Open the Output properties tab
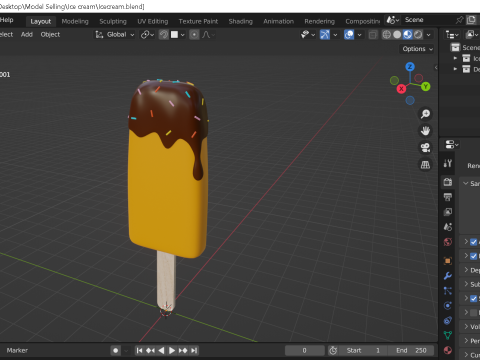The image size is (480, 360). tap(448, 197)
